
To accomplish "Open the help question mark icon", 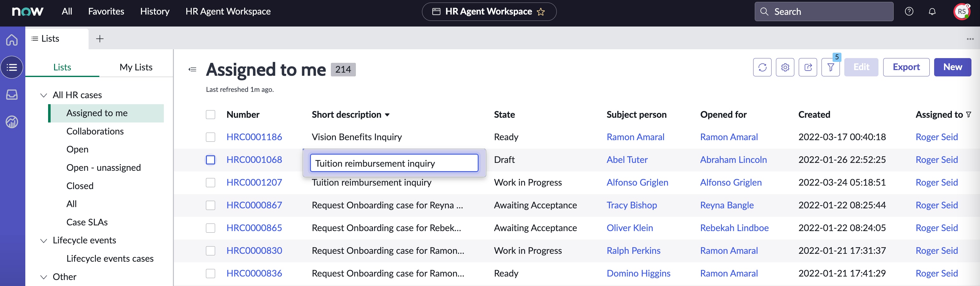I will point(909,11).
